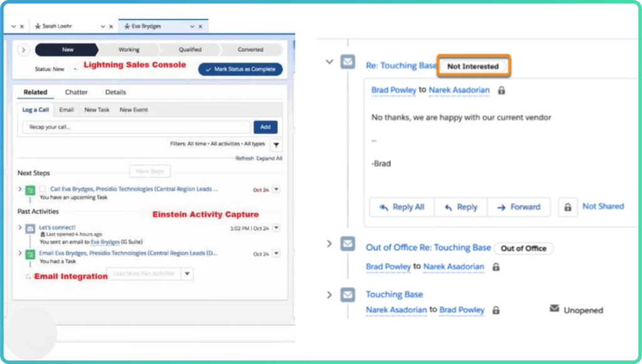The width and height of the screenshot is (642, 364).
Task: Click the email icon for Re: Touching Base
Action: (x=347, y=62)
